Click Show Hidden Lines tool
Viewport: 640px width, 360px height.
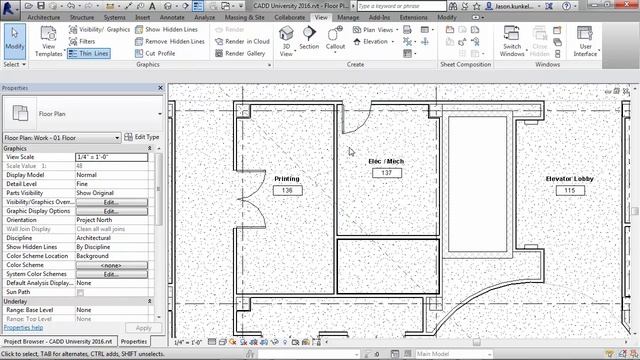point(167,29)
